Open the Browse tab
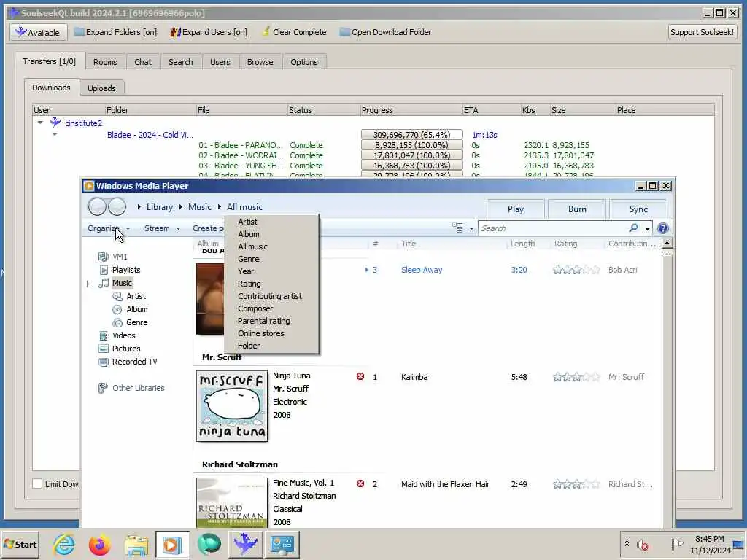 tap(260, 62)
